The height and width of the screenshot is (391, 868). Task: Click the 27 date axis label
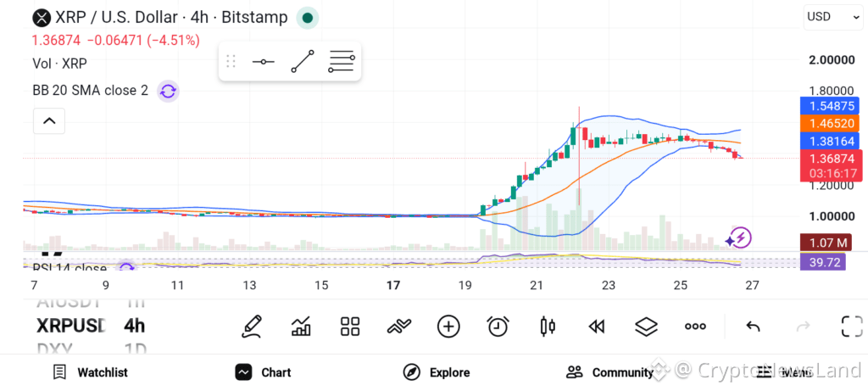[x=753, y=286]
